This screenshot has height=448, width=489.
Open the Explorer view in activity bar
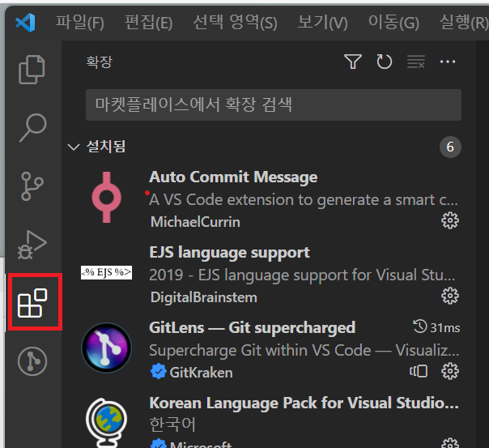32,69
